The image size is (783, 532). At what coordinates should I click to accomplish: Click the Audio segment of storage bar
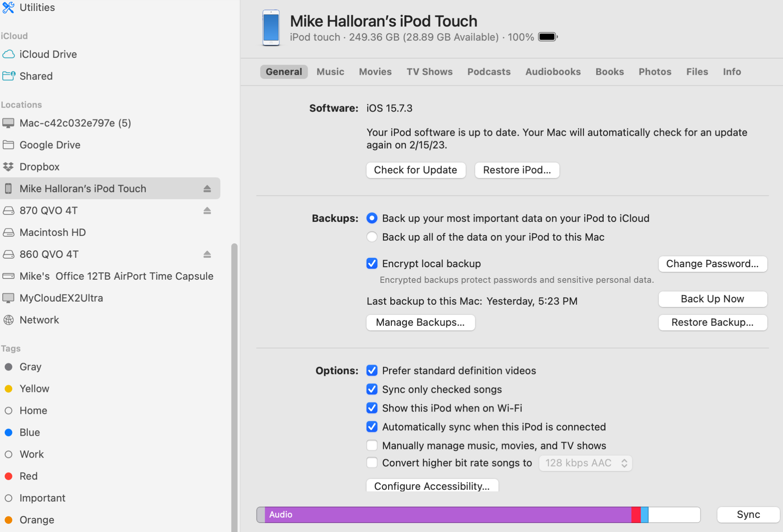pos(446,514)
